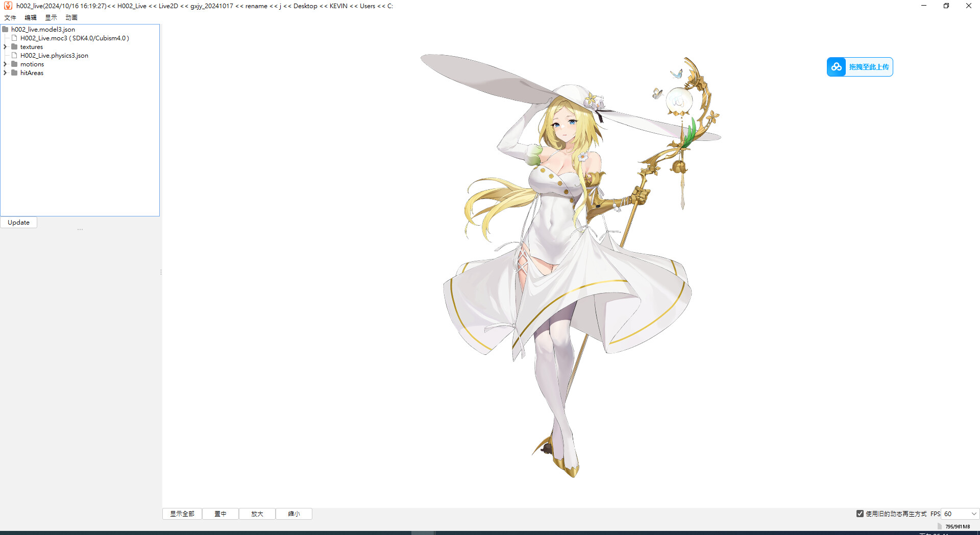Select the hitAreas tree row

(x=32, y=72)
